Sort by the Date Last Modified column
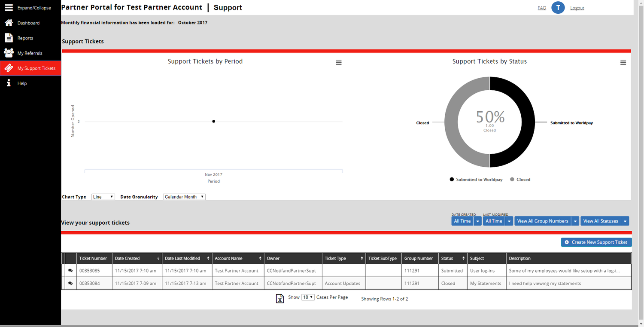644x327 pixels. tap(187, 258)
